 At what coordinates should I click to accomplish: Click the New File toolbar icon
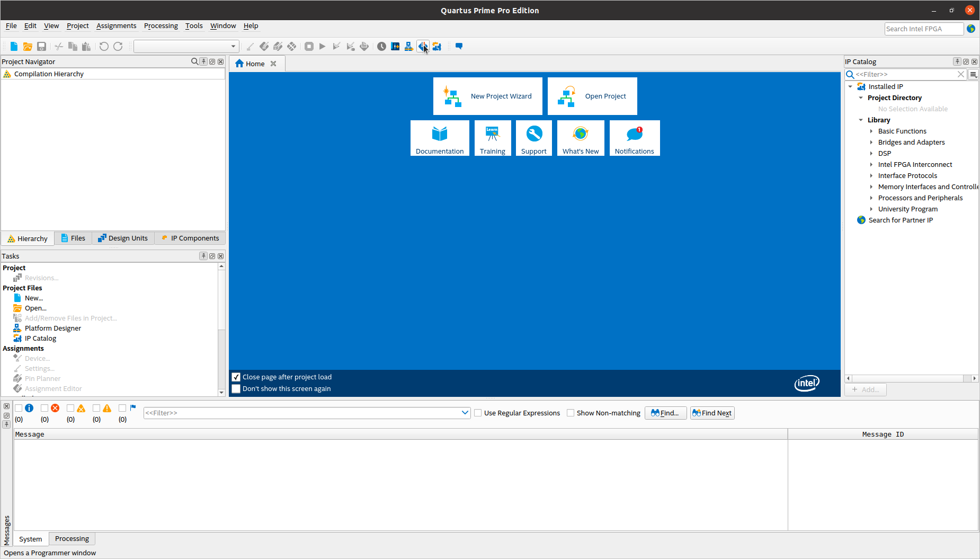[x=14, y=47]
